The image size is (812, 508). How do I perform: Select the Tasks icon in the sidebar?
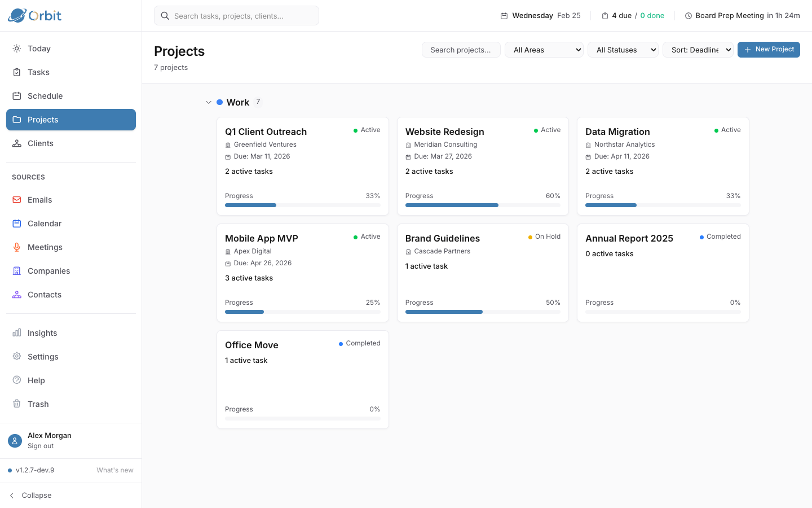point(17,72)
